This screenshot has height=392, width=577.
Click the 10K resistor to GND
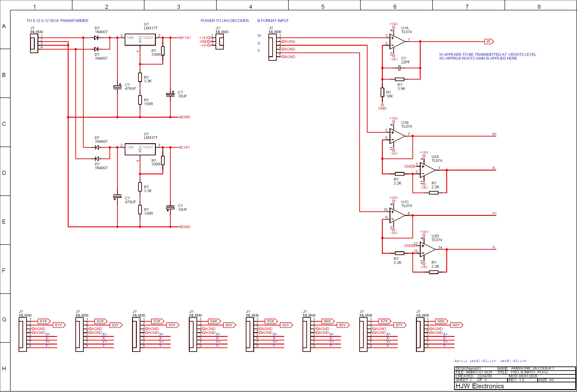pyautogui.click(x=382, y=92)
